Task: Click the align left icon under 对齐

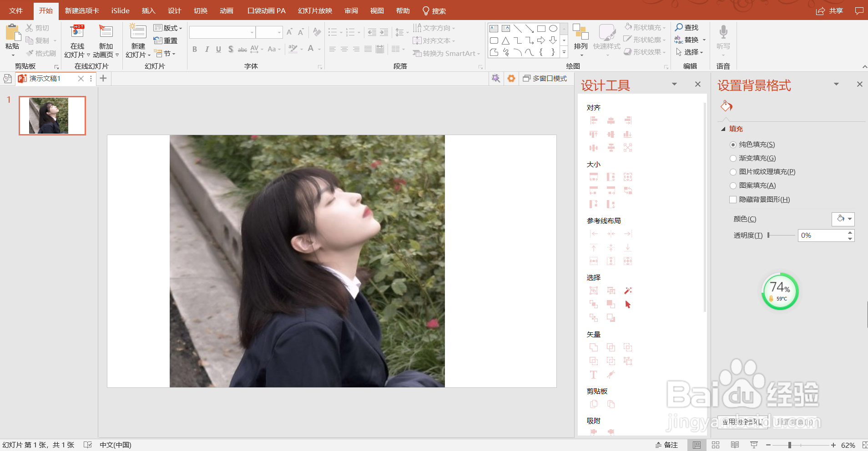Action: tap(594, 120)
